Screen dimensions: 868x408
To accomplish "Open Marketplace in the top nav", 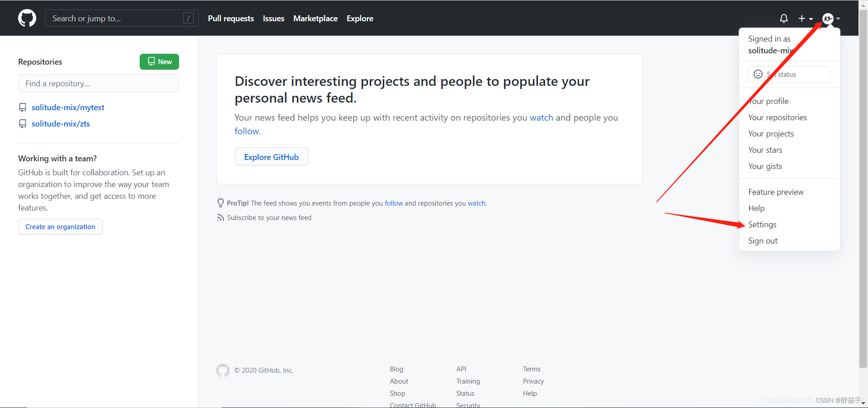I will 316,19.
